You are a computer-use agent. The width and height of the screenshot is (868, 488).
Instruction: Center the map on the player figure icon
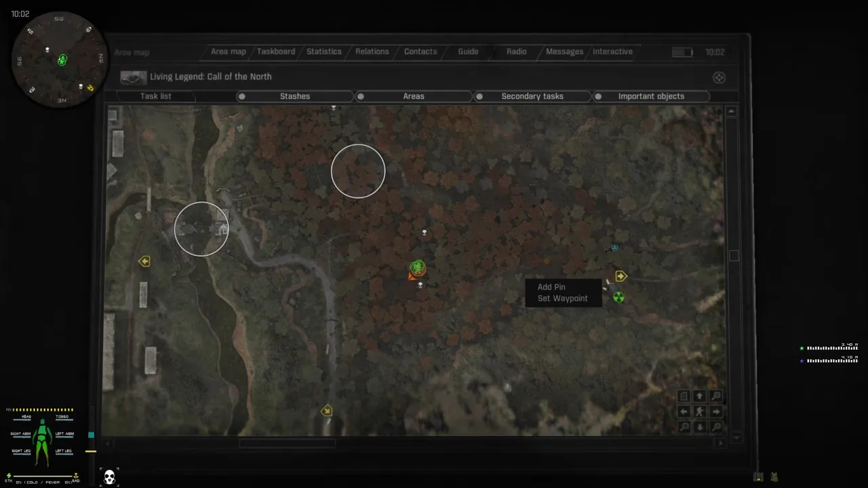click(700, 411)
